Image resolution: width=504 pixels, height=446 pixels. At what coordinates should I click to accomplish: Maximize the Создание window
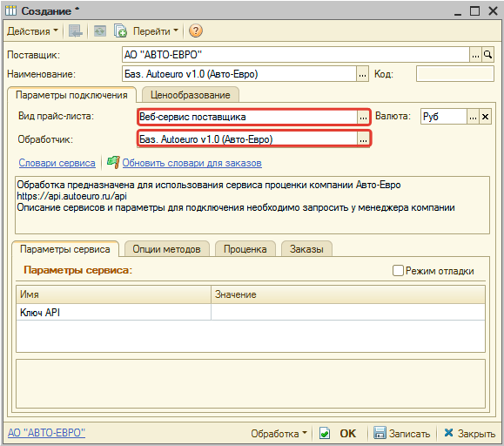474,11
